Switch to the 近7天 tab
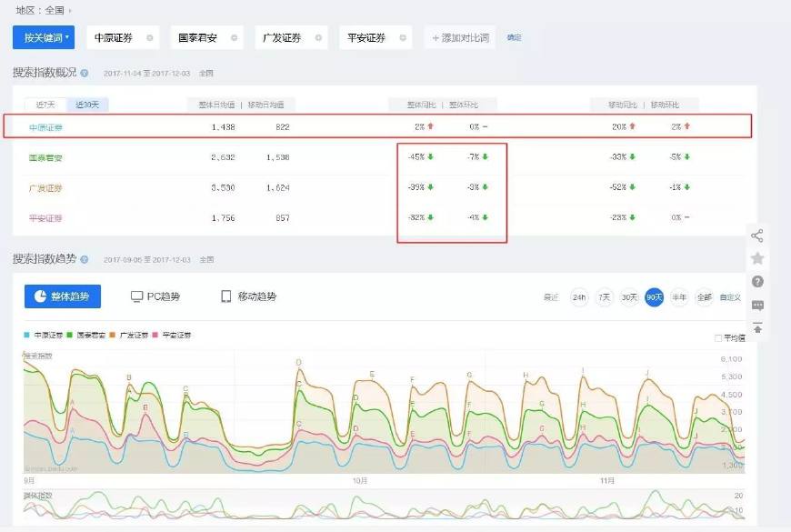The height and width of the screenshot is (532, 791). point(45,105)
